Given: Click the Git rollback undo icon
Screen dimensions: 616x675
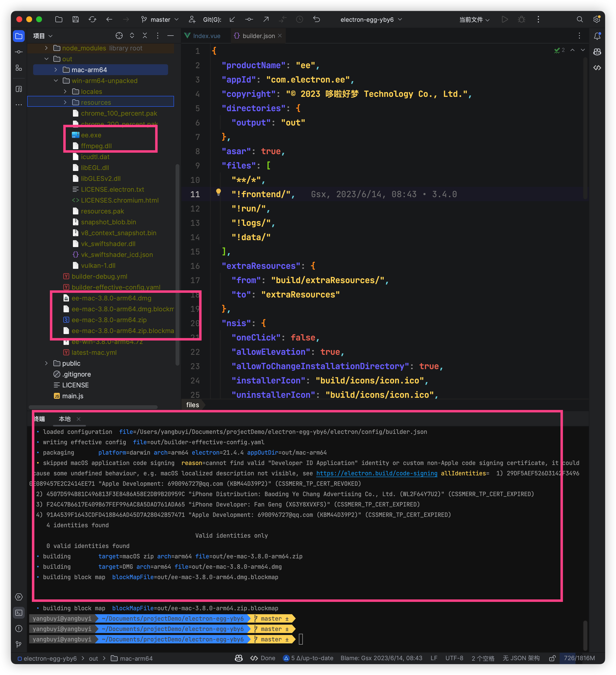Looking at the screenshot, I should click(x=317, y=20).
